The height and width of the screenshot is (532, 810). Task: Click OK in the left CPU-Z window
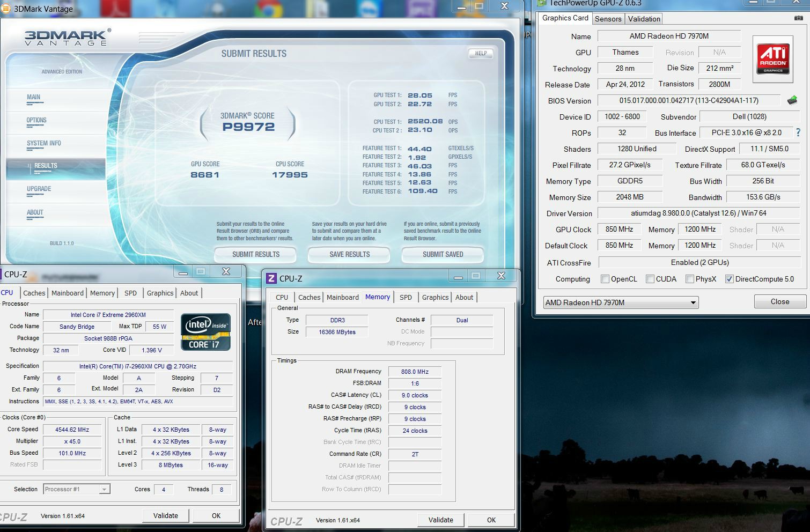pos(216,515)
